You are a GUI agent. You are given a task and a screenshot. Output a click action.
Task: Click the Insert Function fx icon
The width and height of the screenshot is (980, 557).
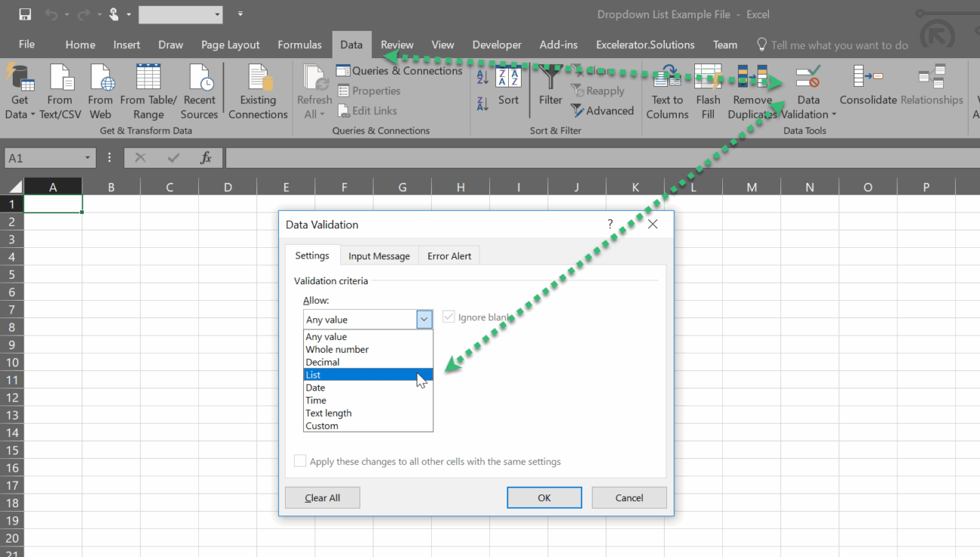click(206, 158)
